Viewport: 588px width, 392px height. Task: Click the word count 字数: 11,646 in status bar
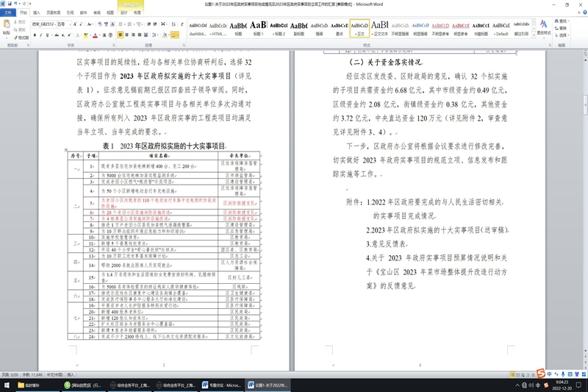[32, 374]
